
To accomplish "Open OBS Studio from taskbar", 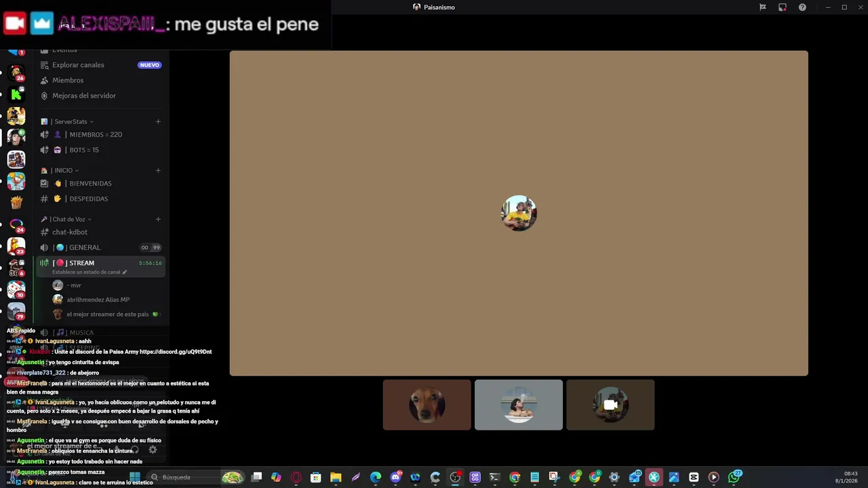I will tap(455, 477).
